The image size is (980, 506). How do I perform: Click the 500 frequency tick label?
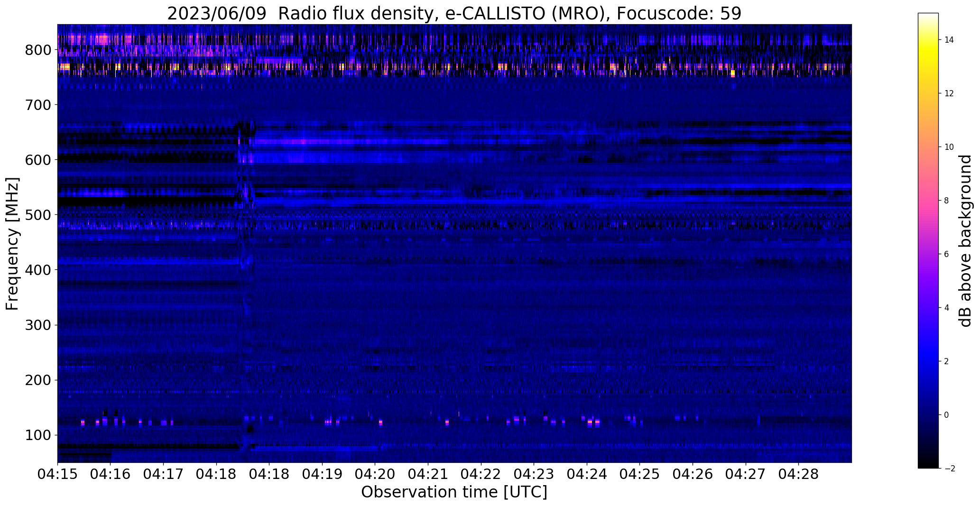(x=38, y=215)
